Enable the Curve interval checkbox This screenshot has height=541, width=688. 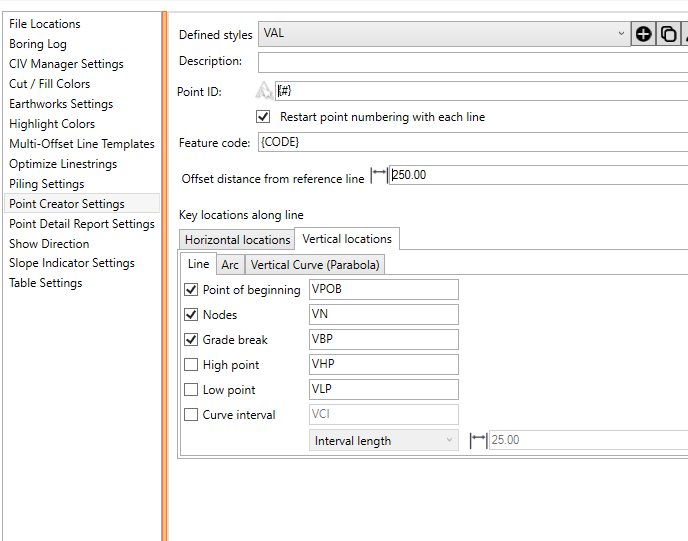tap(192, 415)
